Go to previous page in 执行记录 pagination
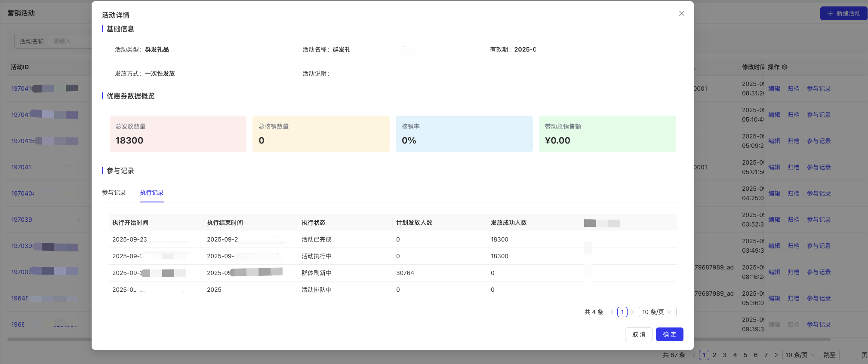 (x=612, y=312)
